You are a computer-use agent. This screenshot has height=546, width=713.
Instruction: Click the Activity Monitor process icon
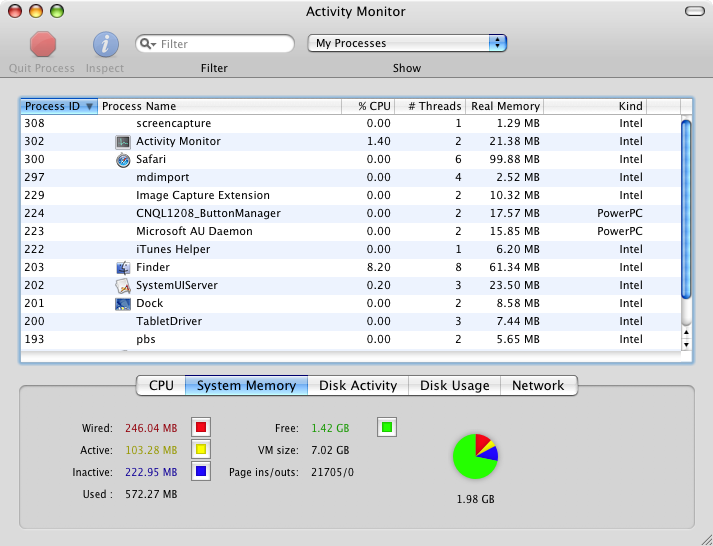123,142
